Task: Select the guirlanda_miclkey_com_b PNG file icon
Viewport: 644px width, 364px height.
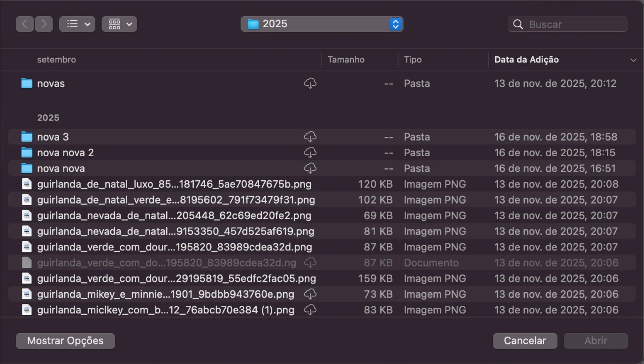Action: coord(27,310)
